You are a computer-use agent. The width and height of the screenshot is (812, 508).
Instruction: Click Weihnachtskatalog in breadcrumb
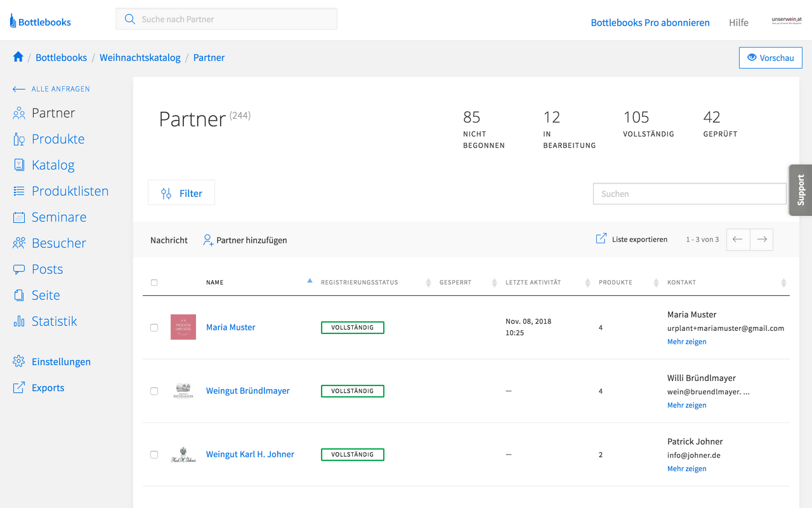140,57
